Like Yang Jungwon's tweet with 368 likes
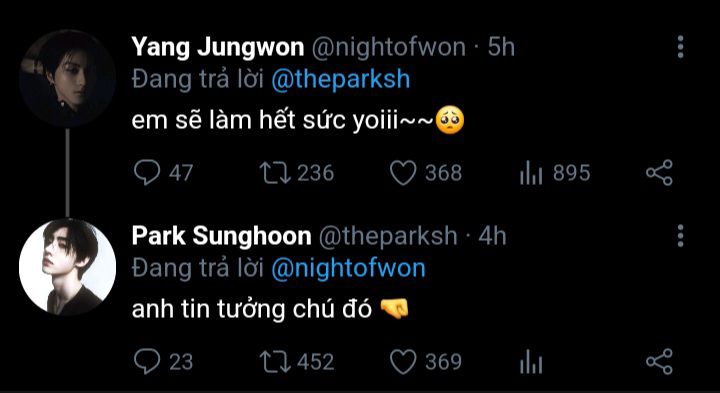Screen dimensions: 720x393 coord(403,173)
